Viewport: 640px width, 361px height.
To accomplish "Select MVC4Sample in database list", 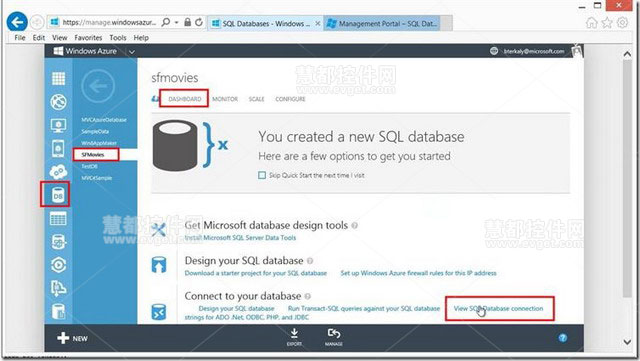I will (96, 178).
